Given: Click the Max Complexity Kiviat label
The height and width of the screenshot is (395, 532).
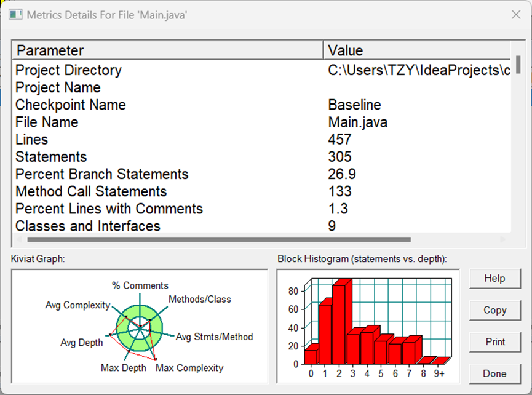Looking at the screenshot, I should (189, 368).
